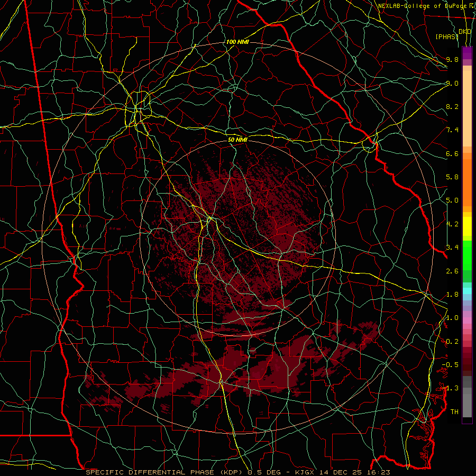This screenshot has height=476, width=476.
Task: Click the 1.0 value on the color scale
Action: 452,318
